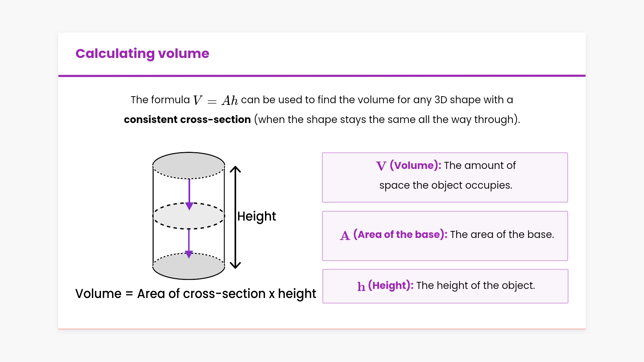Image resolution: width=644 pixels, height=362 pixels.
Task: Click the "(Volume):" bold purple label
Action: 415,166
